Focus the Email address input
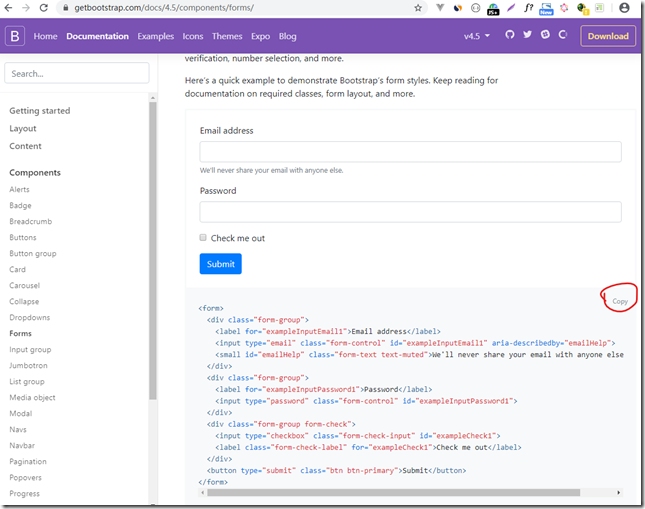 pos(410,152)
